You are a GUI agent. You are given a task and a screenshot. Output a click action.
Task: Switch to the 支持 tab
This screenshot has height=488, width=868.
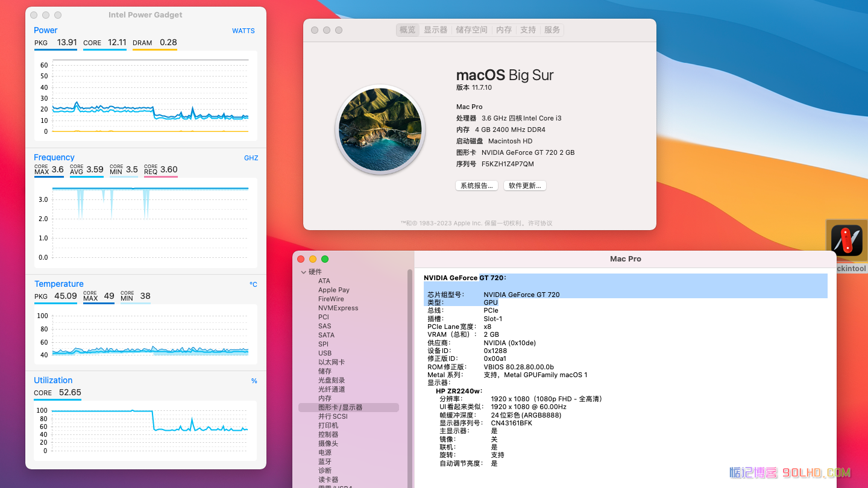pos(528,30)
